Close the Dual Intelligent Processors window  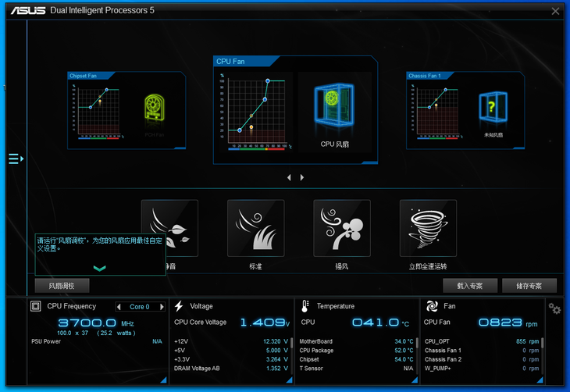pyautogui.click(x=555, y=11)
